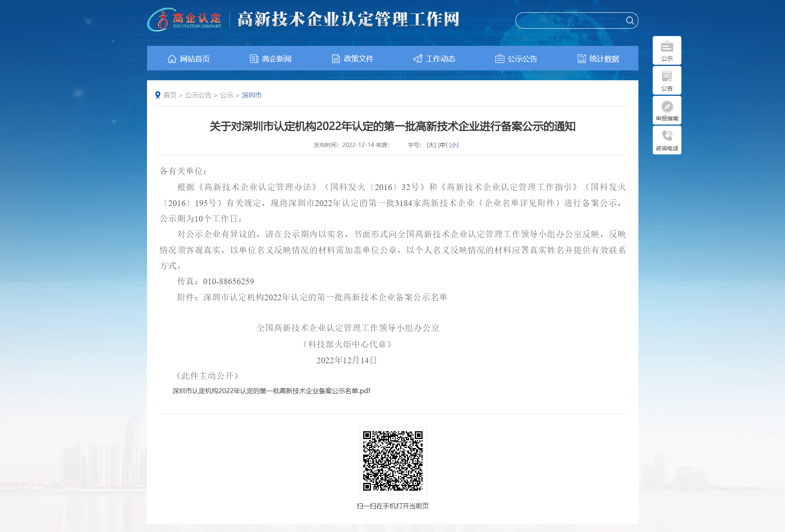Click 首页 in the breadcrumb

[170, 95]
